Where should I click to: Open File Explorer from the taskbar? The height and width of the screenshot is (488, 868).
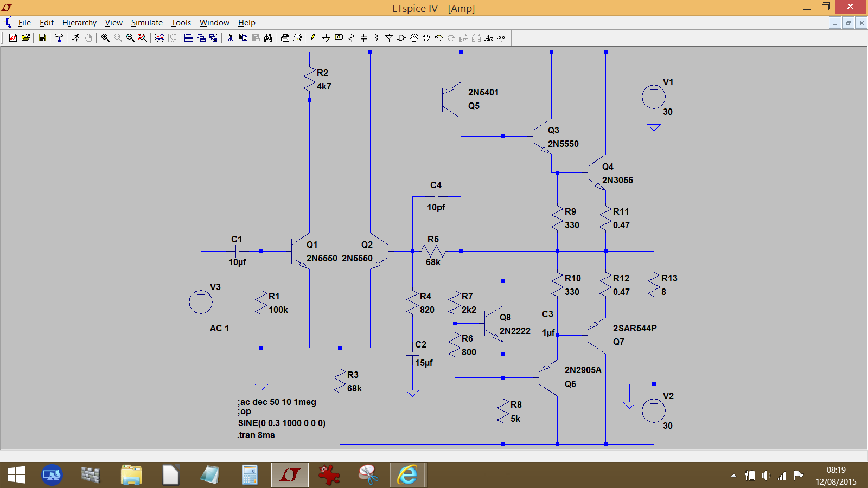pyautogui.click(x=131, y=475)
